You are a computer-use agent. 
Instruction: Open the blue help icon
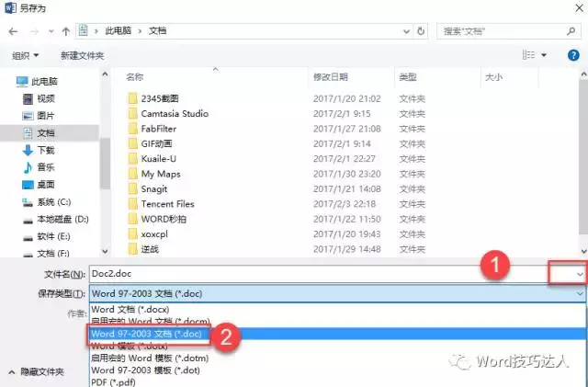click(x=573, y=55)
